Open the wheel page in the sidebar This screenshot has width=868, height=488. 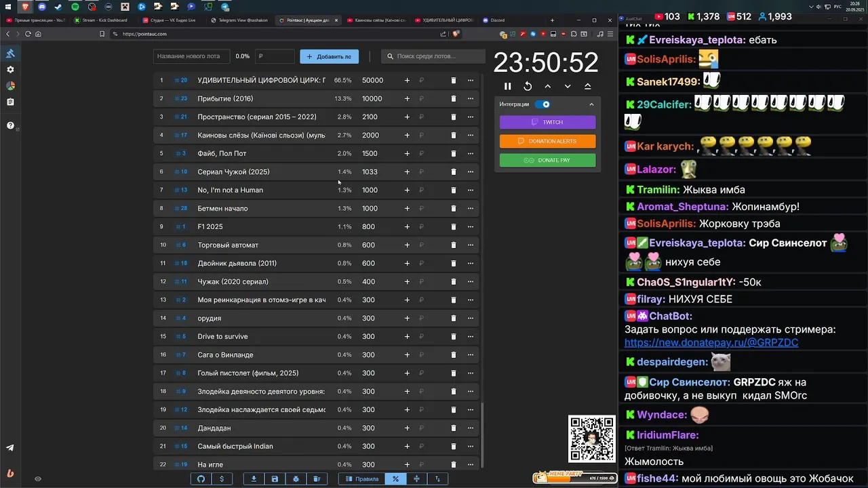tap(10, 86)
